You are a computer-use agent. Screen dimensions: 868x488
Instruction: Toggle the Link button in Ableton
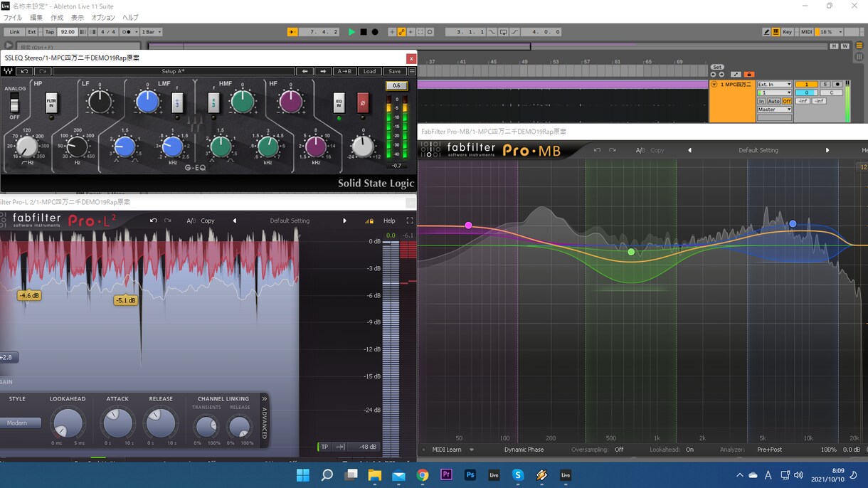click(x=14, y=32)
